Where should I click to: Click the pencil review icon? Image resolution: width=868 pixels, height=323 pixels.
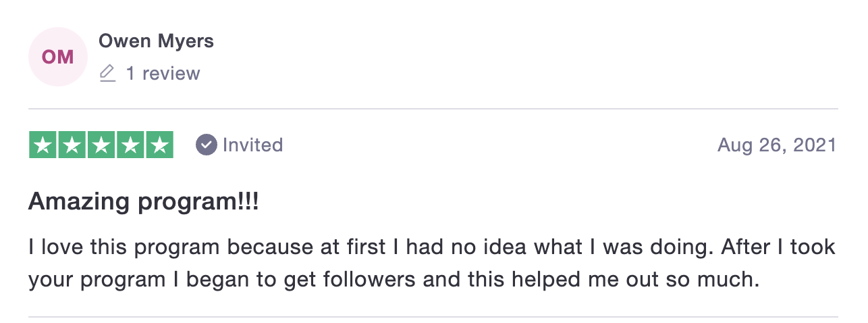(107, 73)
